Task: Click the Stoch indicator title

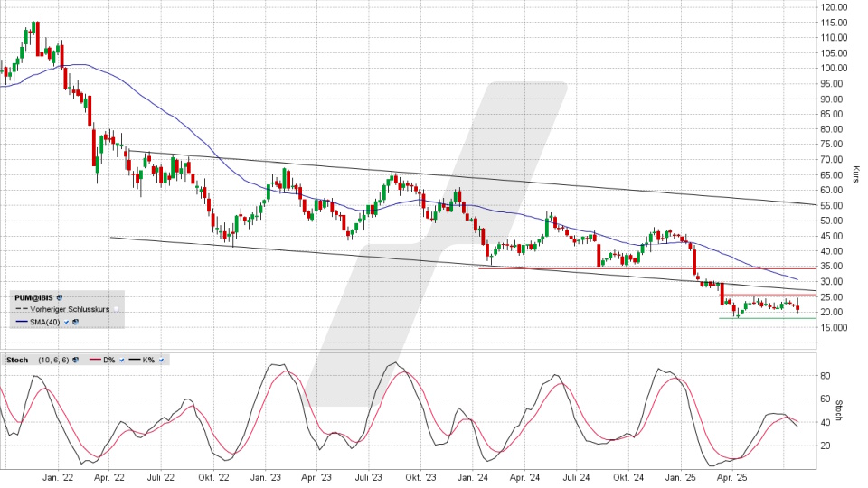Action: tap(17, 360)
